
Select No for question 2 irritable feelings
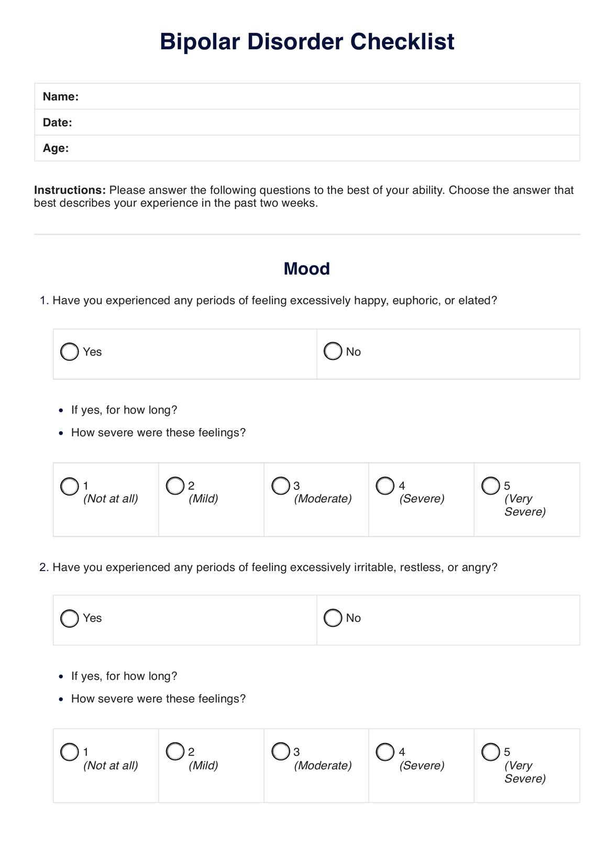tap(333, 618)
